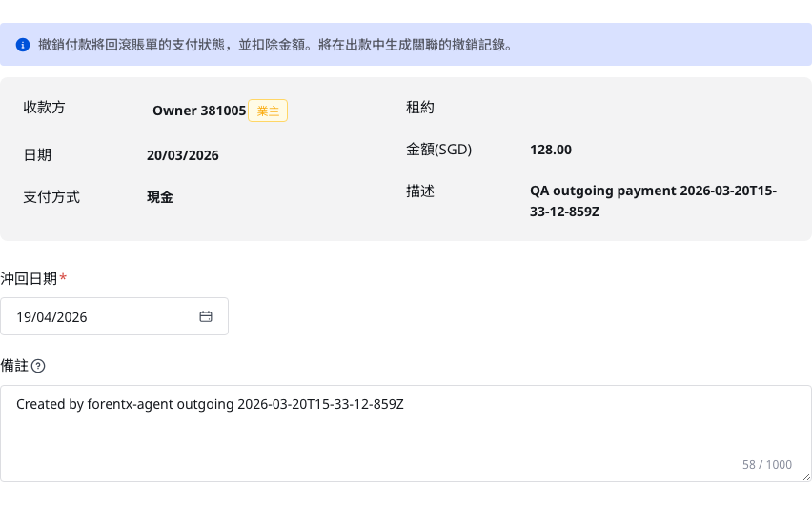The height and width of the screenshot is (524, 812).
Task: Click the 備註 field label
Action: click(14, 366)
